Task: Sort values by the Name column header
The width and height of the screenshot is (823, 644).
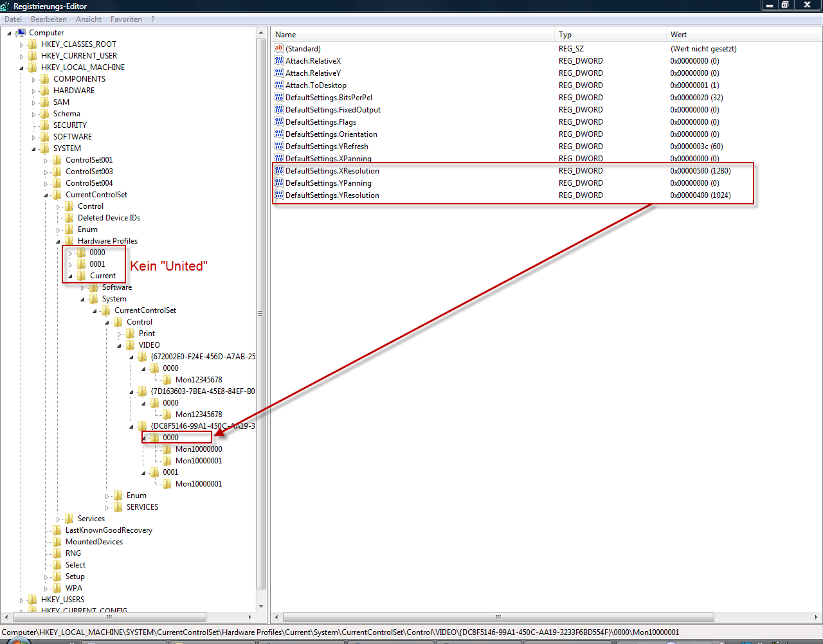Action: [411, 35]
